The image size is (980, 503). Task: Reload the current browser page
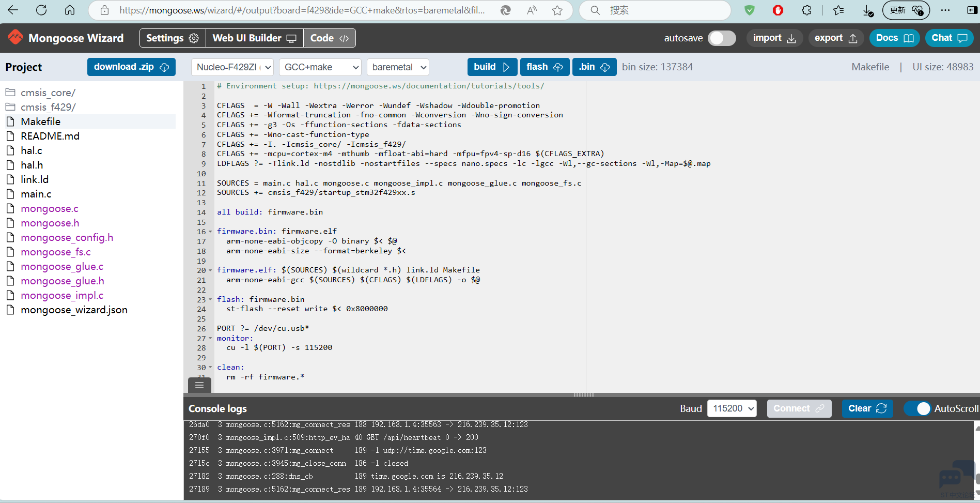[41, 10]
